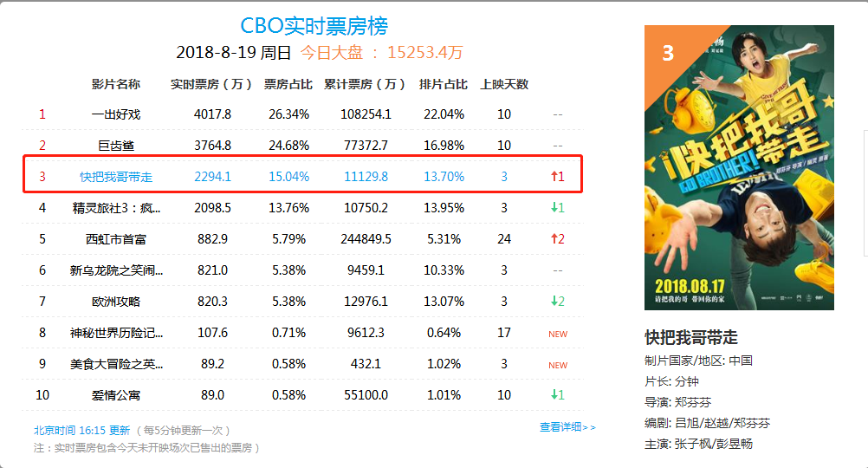The width and height of the screenshot is (868, 468).
Task: Click cumulative box office 55100.0
Action: pos(366,395)
